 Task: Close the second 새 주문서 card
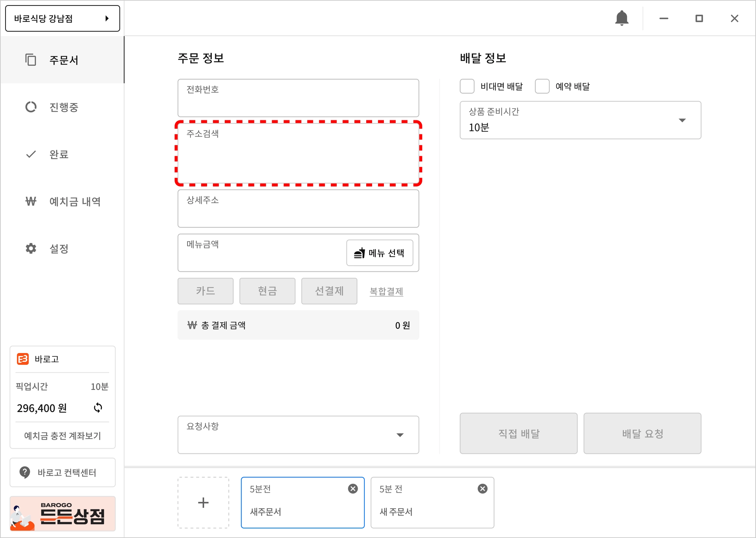482,489
